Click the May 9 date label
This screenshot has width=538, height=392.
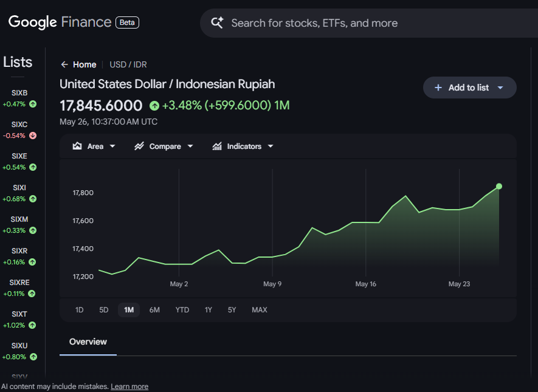coord(272,284)
